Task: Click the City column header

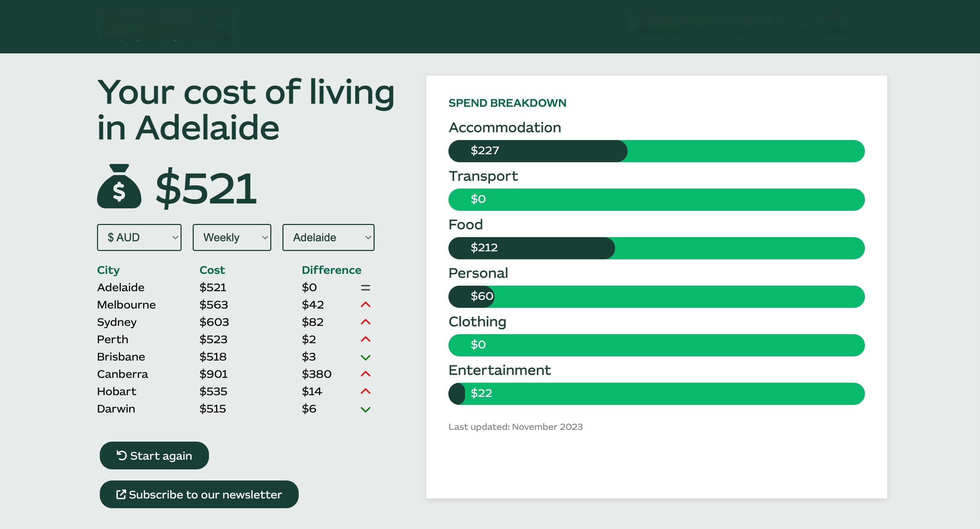Action: [108, 270]
